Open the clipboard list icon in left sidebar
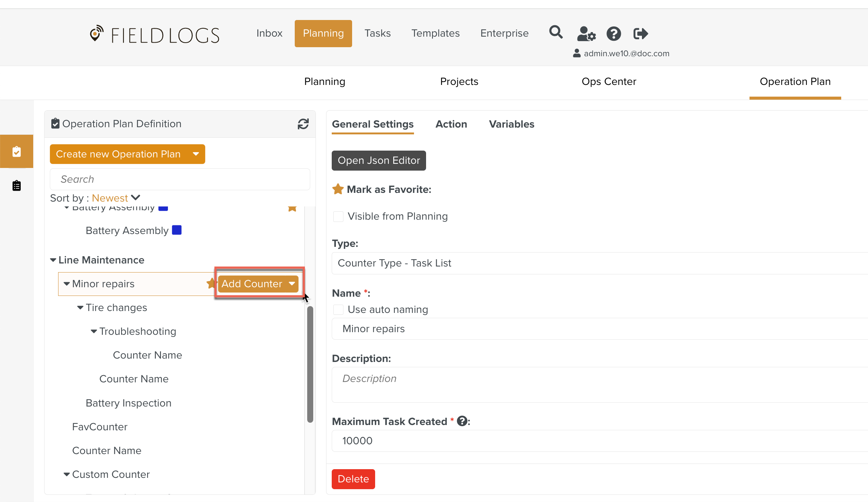Image resolution: width=868 pixels, height=502 pixels. tap(17, 186)
